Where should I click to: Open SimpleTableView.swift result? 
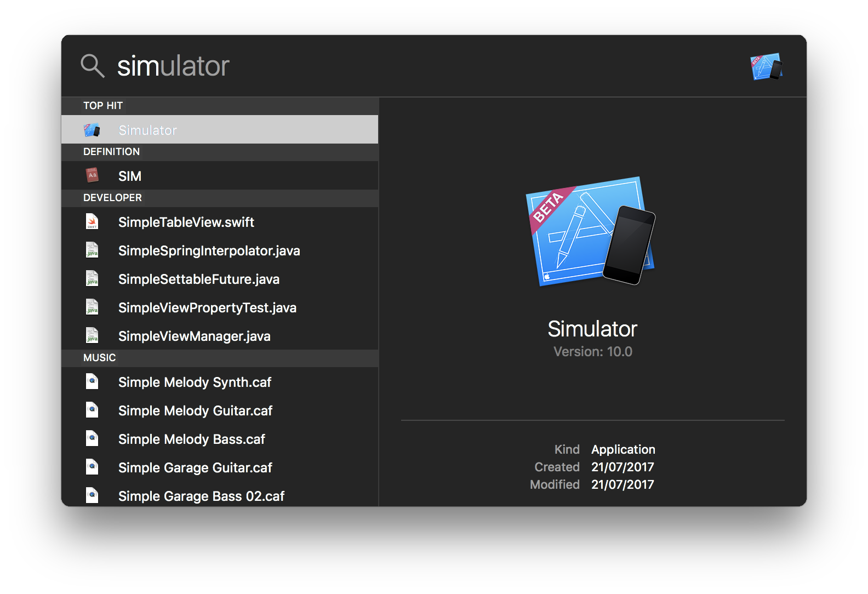pyautogui.click(x=220, y=222)
